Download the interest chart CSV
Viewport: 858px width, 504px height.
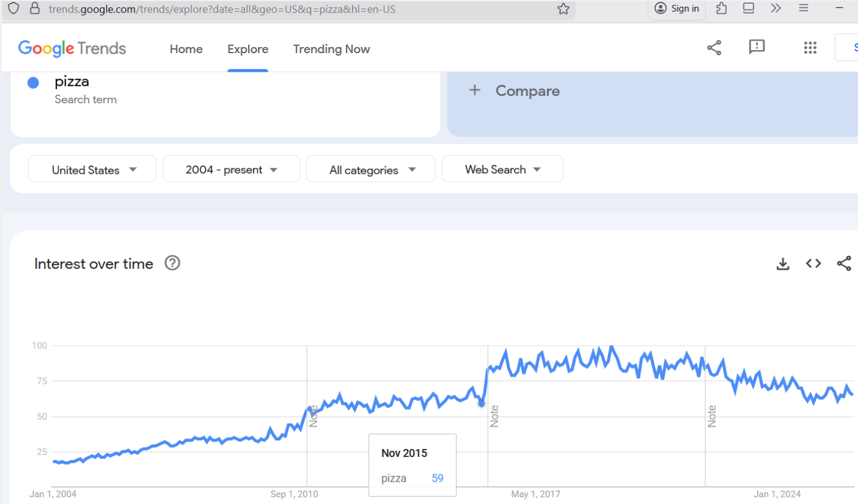(783, 264)
